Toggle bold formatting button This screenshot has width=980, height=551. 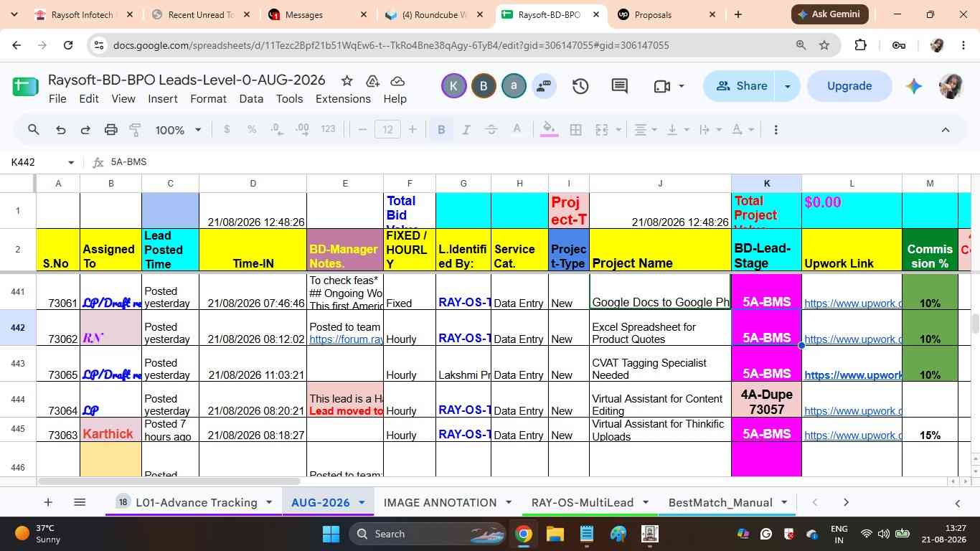[441, 130]
